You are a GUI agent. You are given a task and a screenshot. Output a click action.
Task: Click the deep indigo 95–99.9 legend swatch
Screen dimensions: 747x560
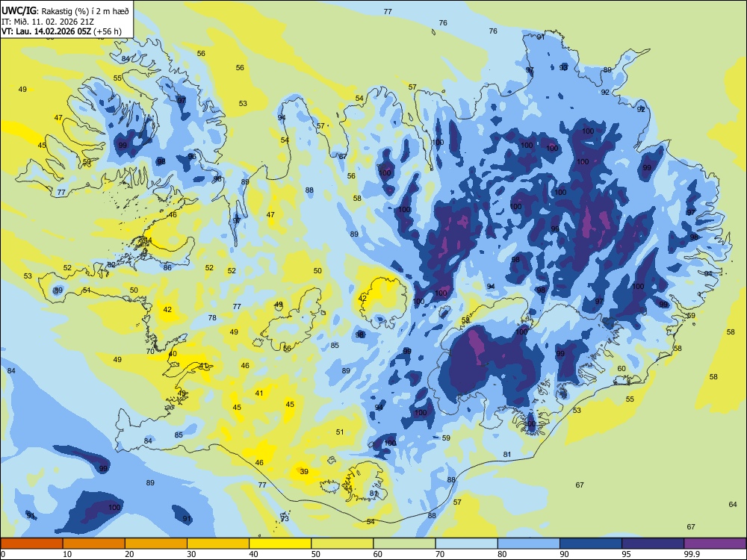[653, 544]
